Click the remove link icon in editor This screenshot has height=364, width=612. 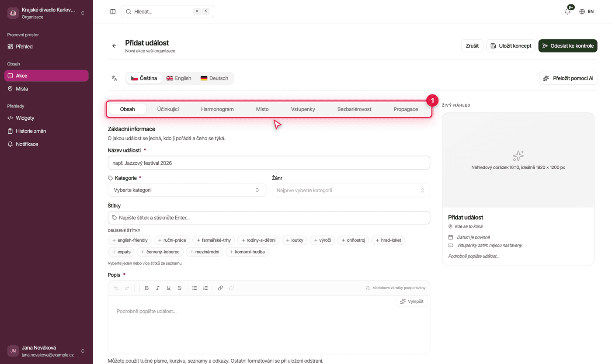pyautogui.click(x=231, y=288)
